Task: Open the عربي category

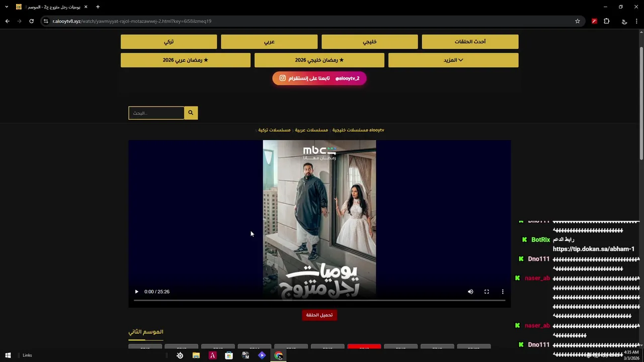Action: pos(269,42)
